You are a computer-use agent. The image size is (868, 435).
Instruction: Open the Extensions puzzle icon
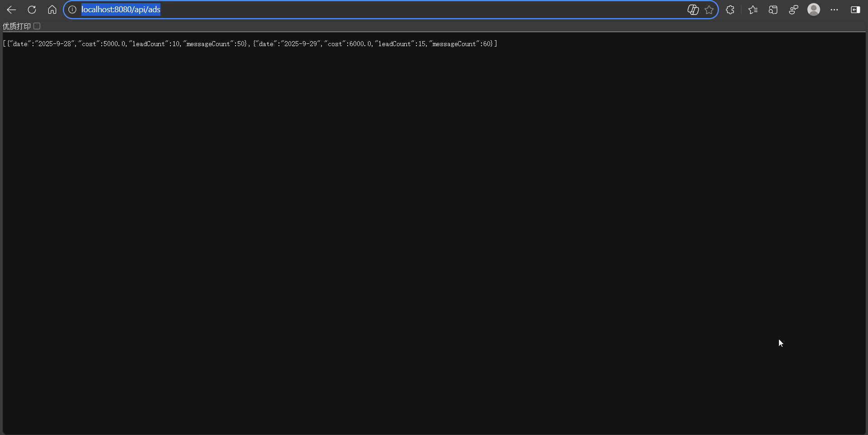730,9
